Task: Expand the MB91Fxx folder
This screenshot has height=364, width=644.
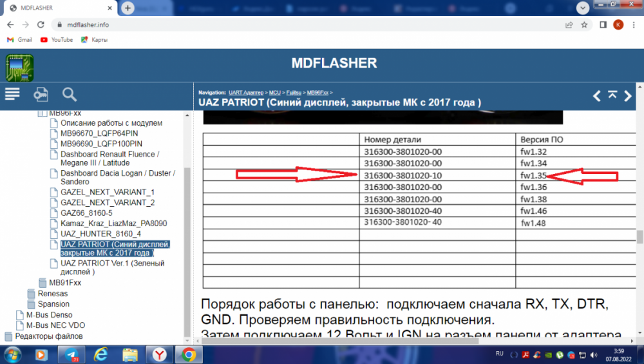Action: [65, 283]
